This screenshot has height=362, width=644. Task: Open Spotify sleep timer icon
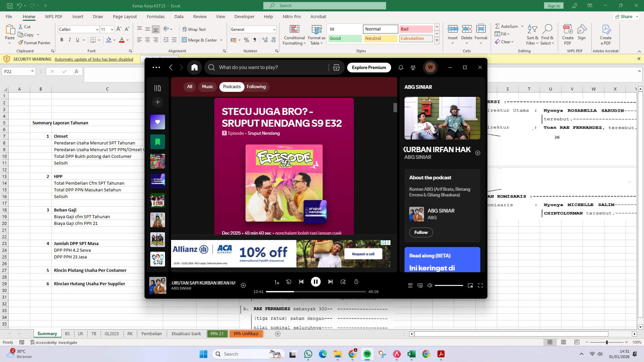point(356,282)
